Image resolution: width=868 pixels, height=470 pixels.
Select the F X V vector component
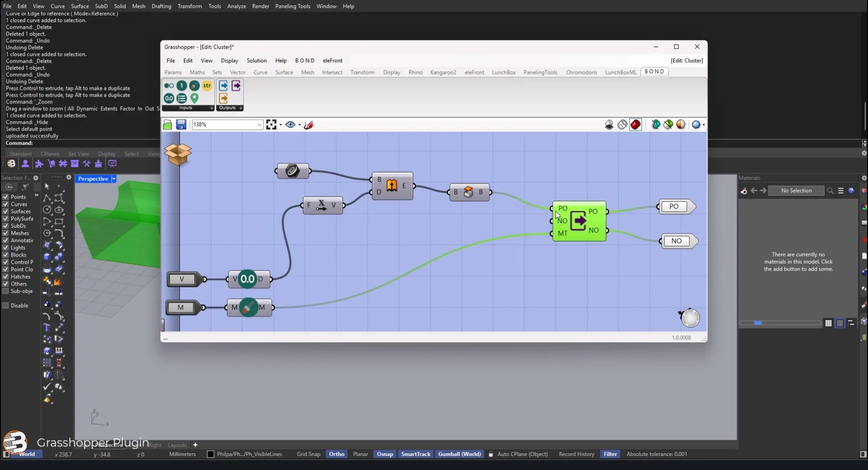click(322, 205)
